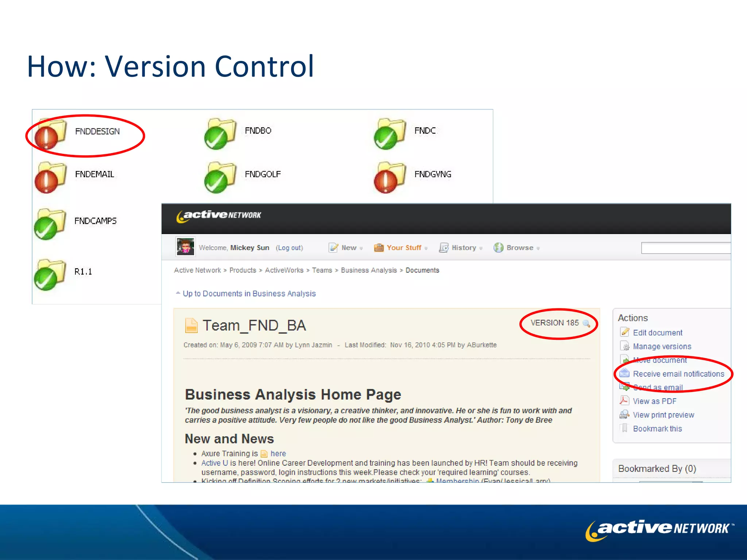The width and height of the screenshot is (747, 560).
Task: Click the Your Stuff briefcase icon
Action: click(379, 248)
